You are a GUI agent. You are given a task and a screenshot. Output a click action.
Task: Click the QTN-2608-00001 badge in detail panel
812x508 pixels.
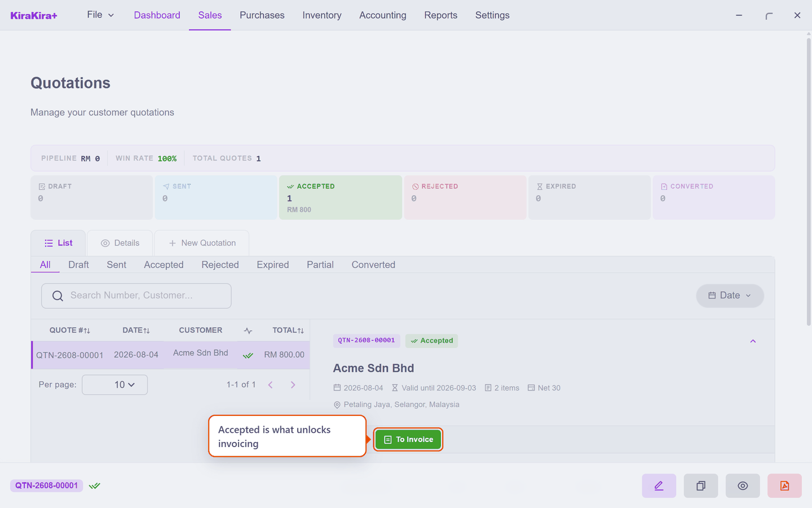click(x=367, y=340)
